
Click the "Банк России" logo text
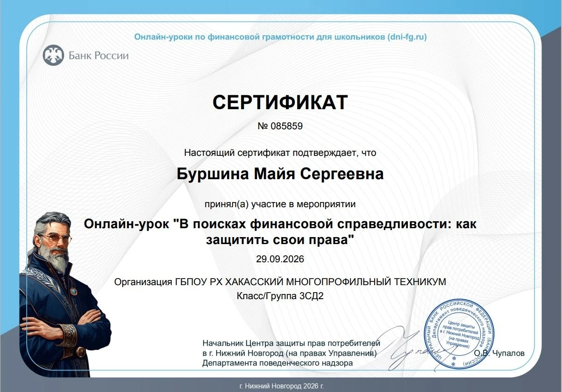coord(99,56)
